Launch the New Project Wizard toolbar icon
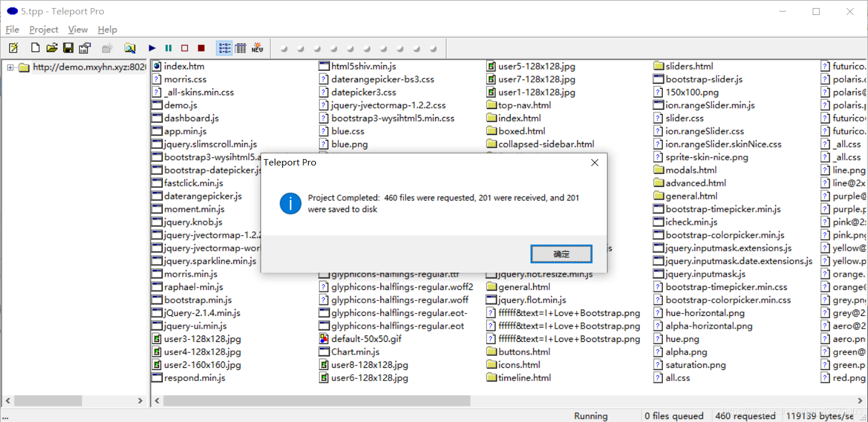The height and width of the screenshot is (422, 868). [x=13, y=48]
